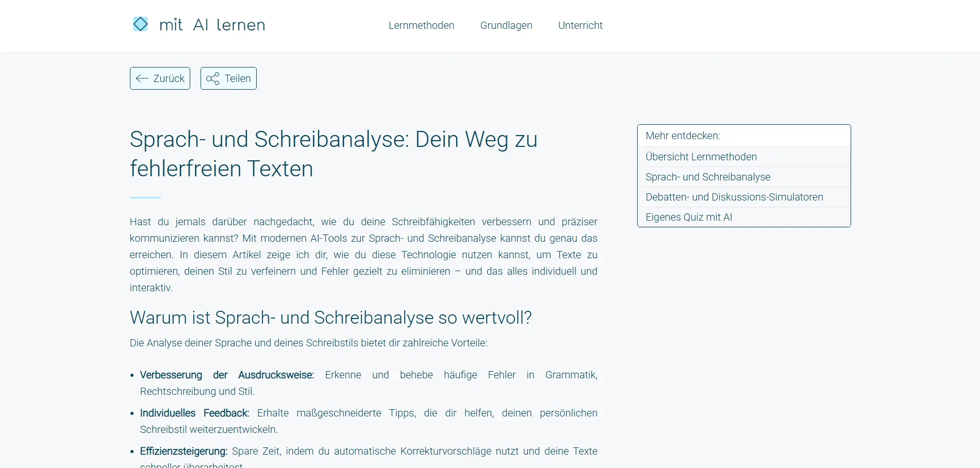
Task: Open the Lernmethoden navigation item
Action: click(421, 25)
